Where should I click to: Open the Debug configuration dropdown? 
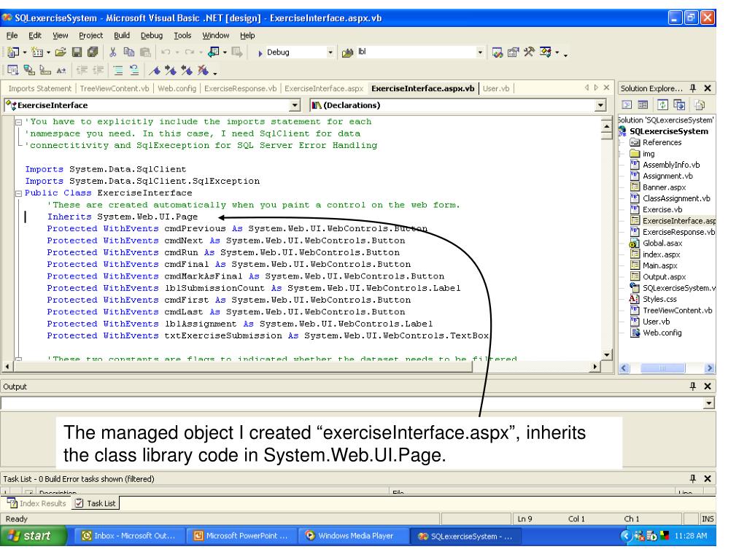tap(330, 52)
